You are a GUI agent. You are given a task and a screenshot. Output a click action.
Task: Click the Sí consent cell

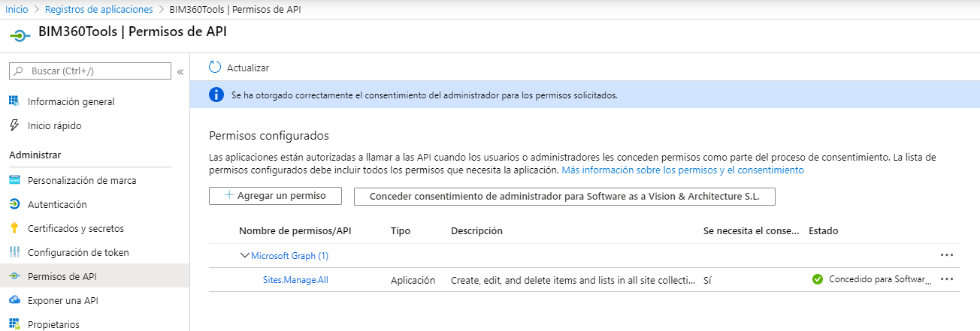tap(707, 280)
